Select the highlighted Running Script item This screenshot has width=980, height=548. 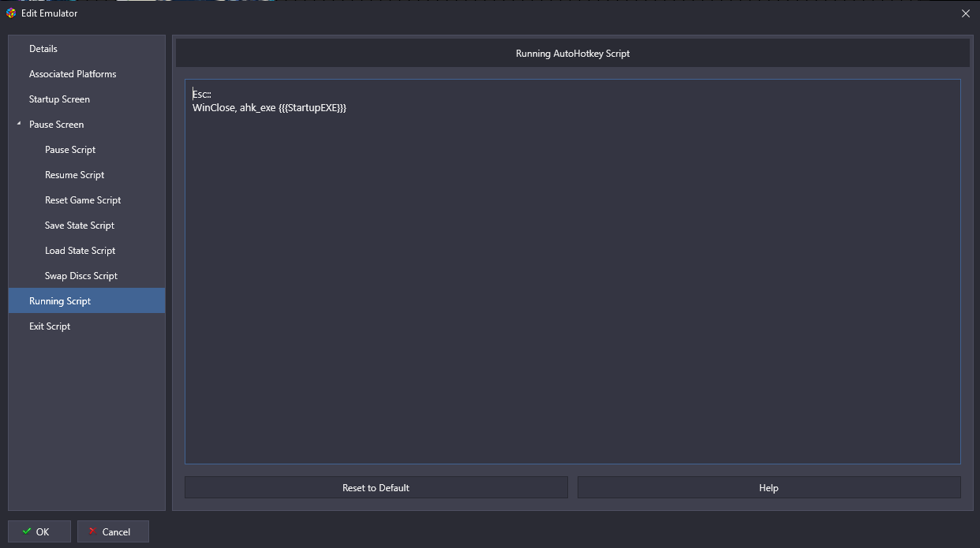coord(60,301)
